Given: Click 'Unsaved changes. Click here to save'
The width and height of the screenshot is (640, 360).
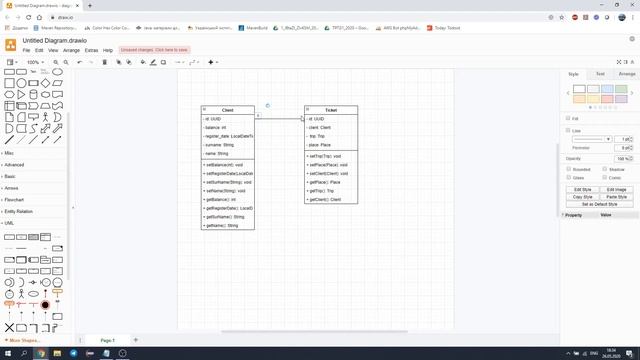Looking at the screenshot, I should [154, 50].
